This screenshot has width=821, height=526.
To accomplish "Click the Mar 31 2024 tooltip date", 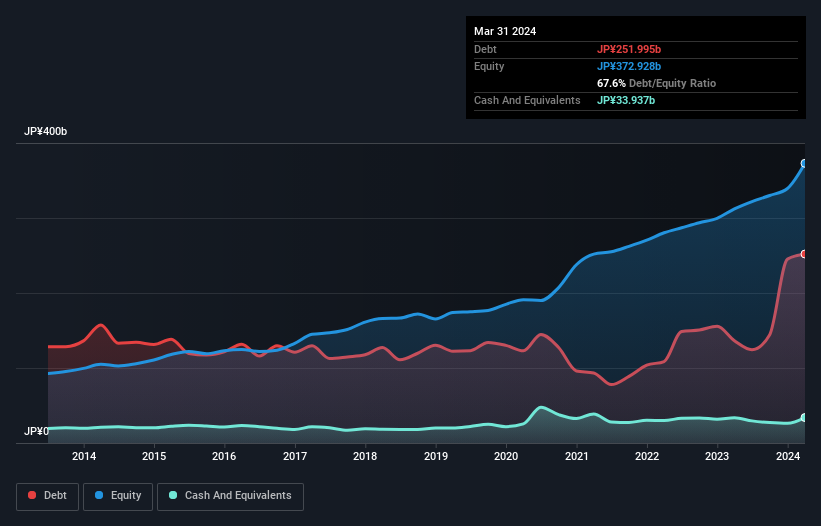I will click(505, 31).
